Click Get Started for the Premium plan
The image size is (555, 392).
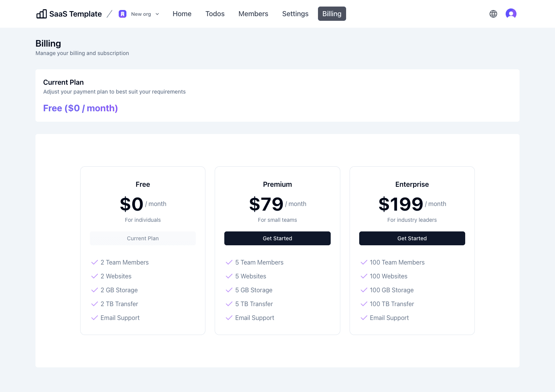277,238
